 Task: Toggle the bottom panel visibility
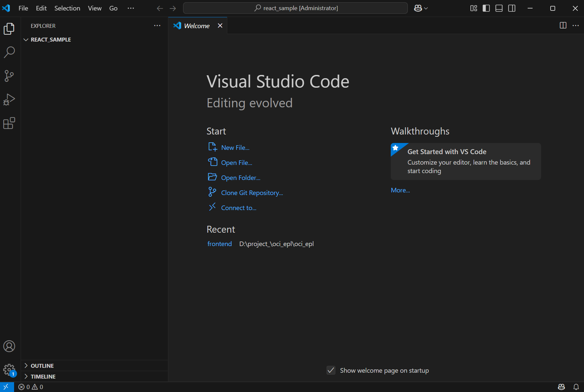499,8
